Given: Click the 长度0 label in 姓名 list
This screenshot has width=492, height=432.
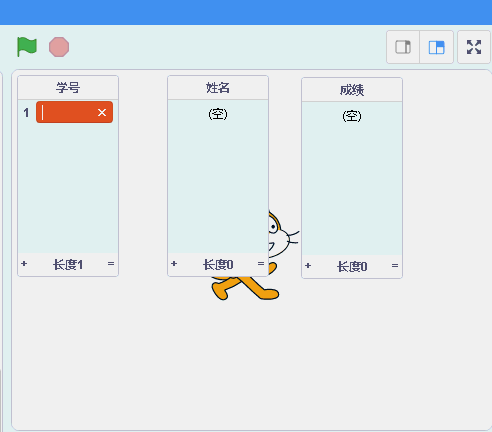Looking at the screenshot, I should 218,265.
